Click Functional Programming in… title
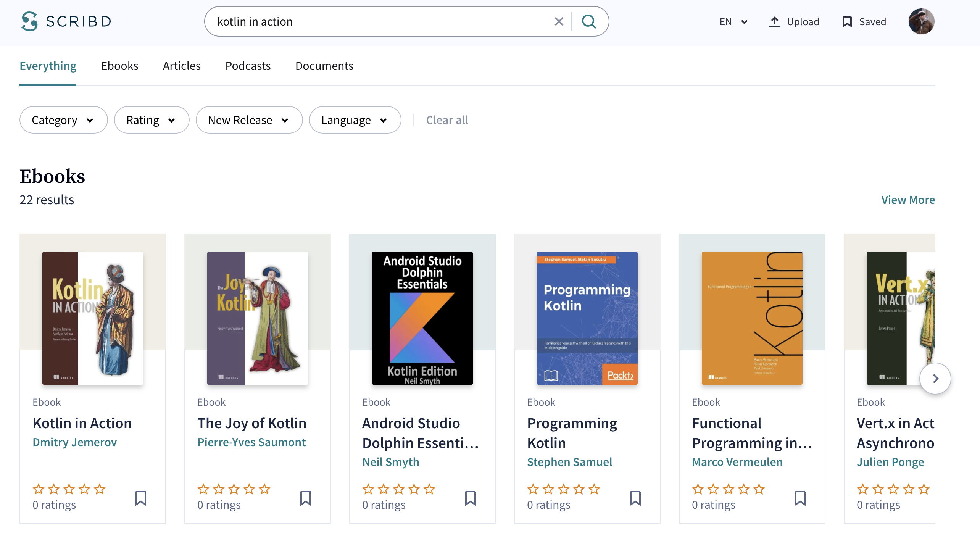 click(x=752, y=433)
